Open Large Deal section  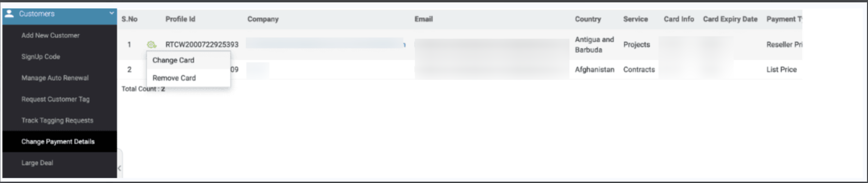point(37,163)
